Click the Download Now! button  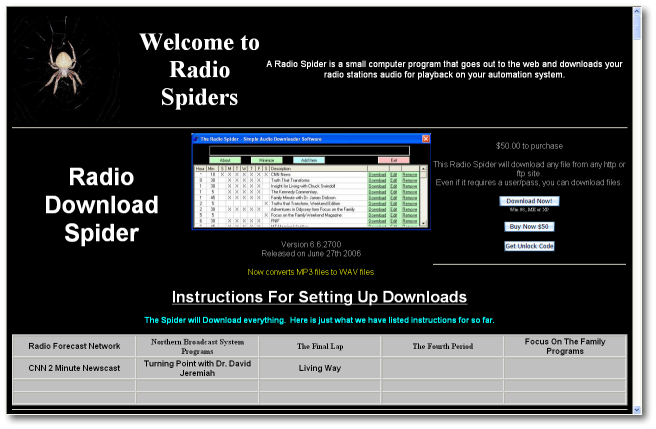click(x=529, y=201)
